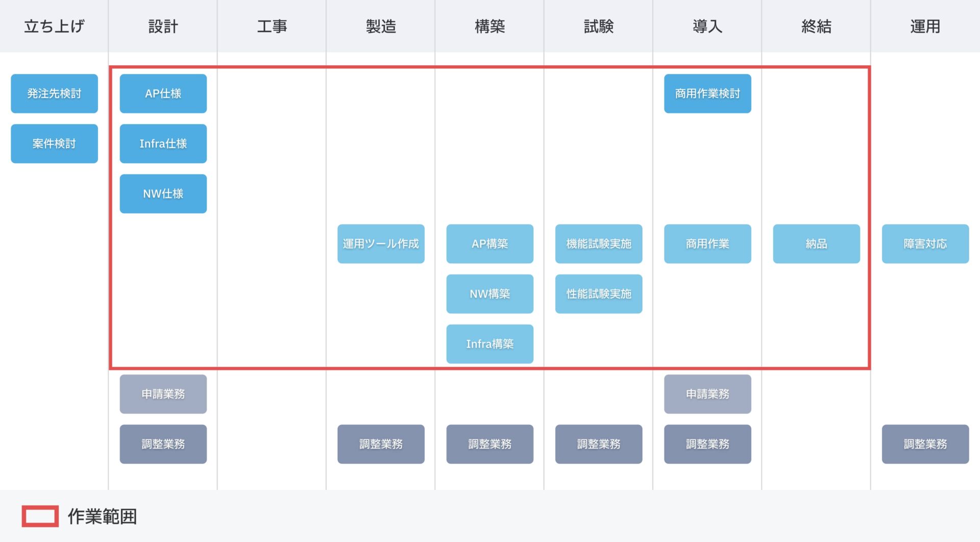Open the NW仕様 card
This screenshot has width=980, height=542.
pos(163,193)
